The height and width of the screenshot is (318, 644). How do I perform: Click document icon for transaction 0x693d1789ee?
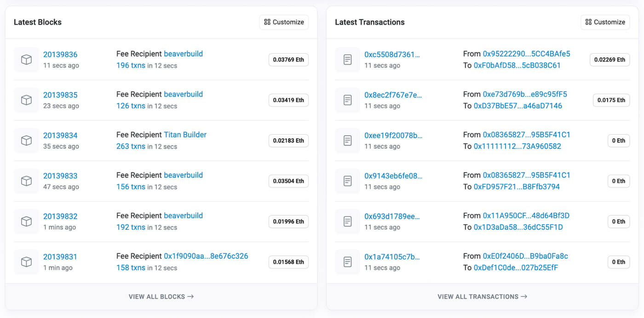click(348, 221)
